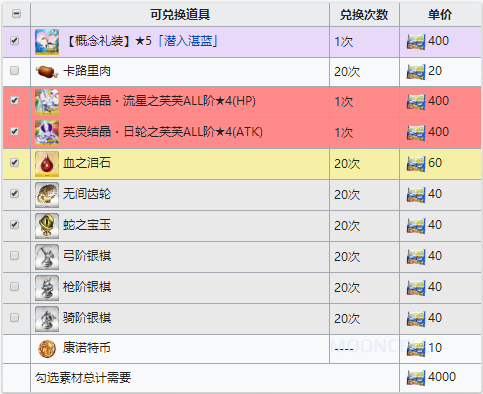Click the 英灵结晶・日轮之芙芙ALL阶★4(ATK) text

(163, 132)
